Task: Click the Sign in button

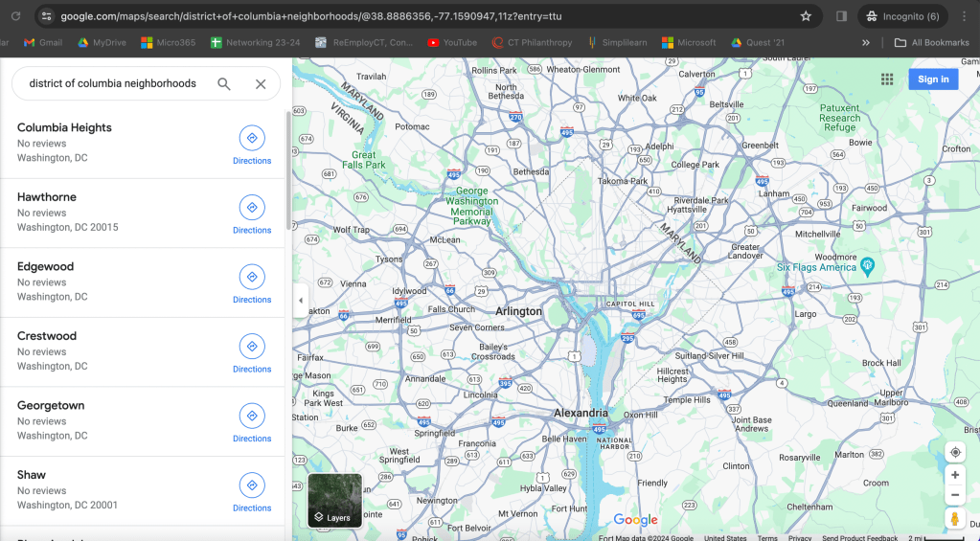Action: pyautogui.click(x=932, y=79)
